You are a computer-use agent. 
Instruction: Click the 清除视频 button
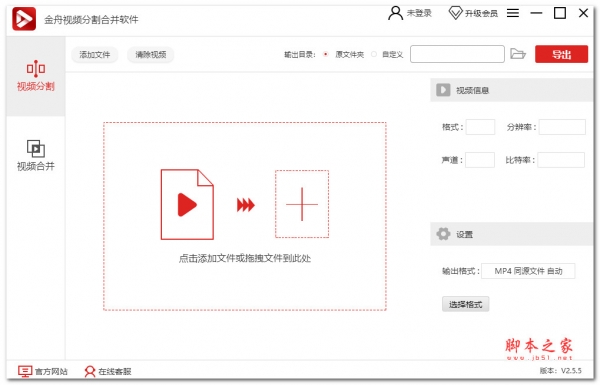pyautogui.click(x=151, y=55)
